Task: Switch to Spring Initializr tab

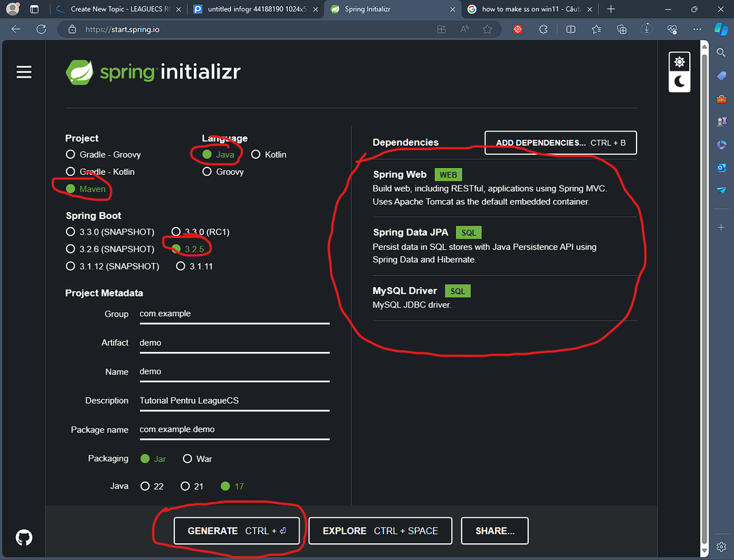Action: coord(392,9)
